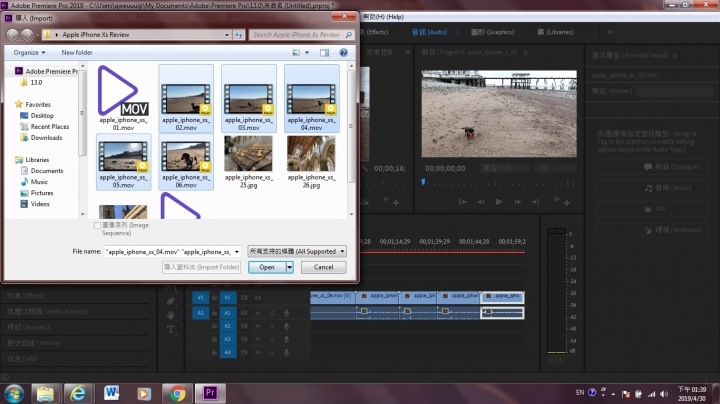
Task: Mute track A1 with the M button
Action: coord(258,313)
